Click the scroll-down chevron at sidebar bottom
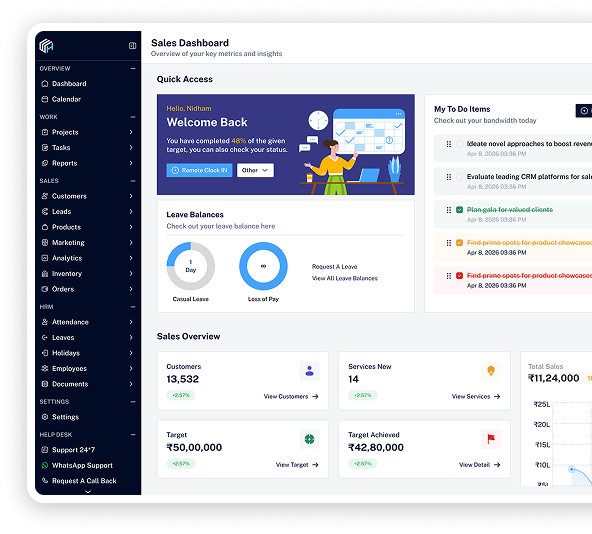Viewport: 592px width, 534px height. click(88, 492)
